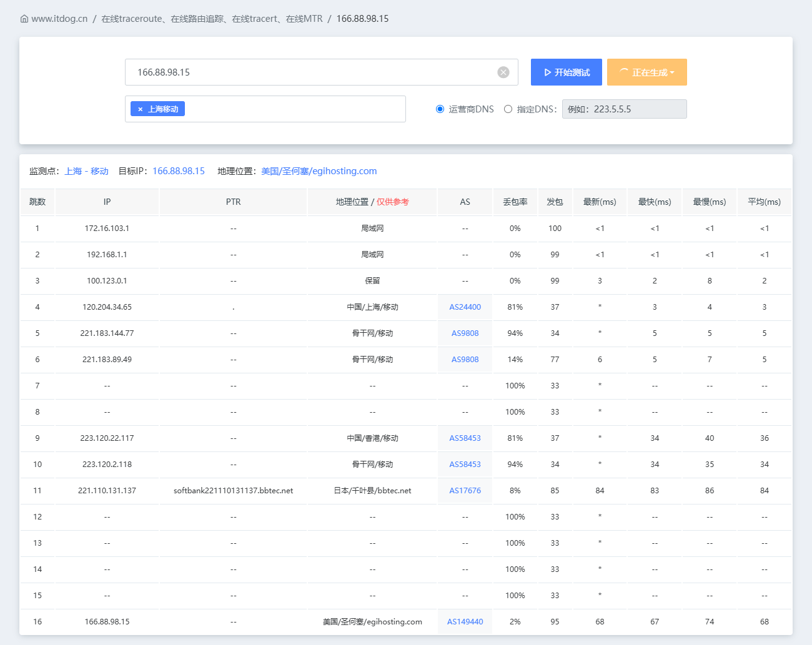The image size is (812, 645).
Task: Select the 运营商DNS radio button
Action: click(440, 109)
